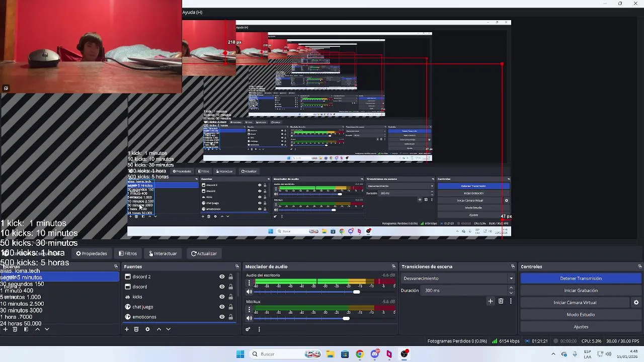
Task: Open the Desvanecimiento transition dropdown
Action: click(458, 279)
